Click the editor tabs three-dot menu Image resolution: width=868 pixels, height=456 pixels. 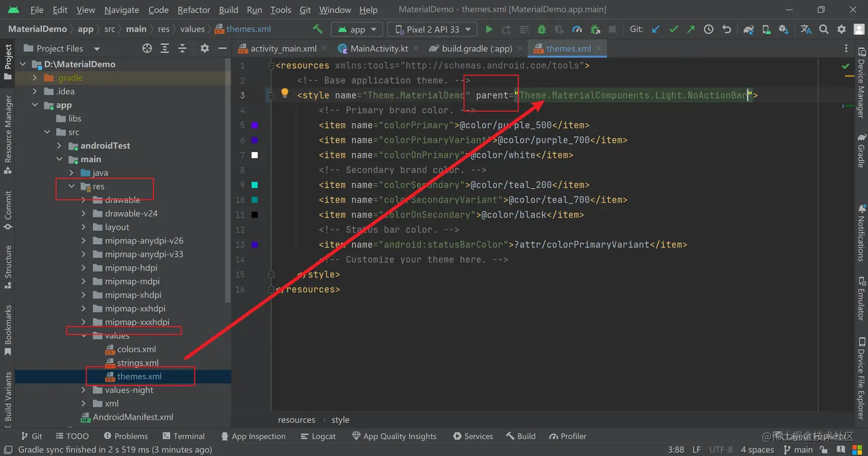pos(847,48)
